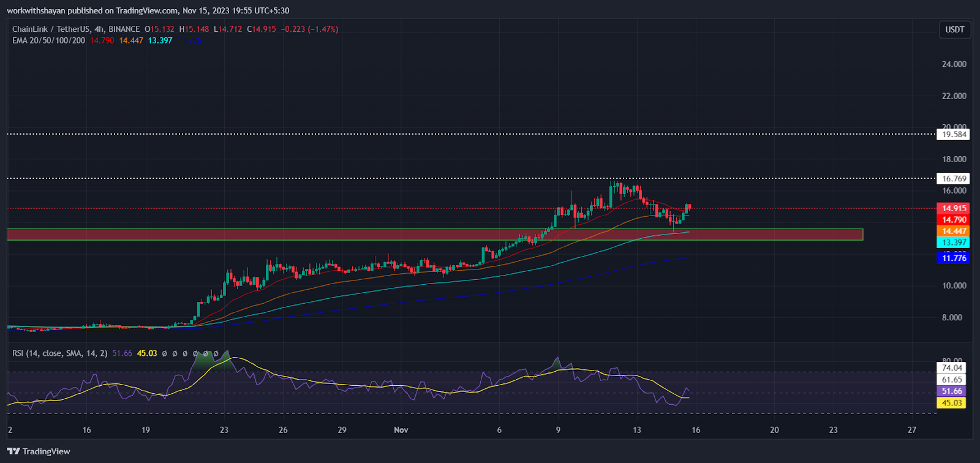980x463 pixels.
Task: Click the Nov label on time axis
Action: pos(401,430)
